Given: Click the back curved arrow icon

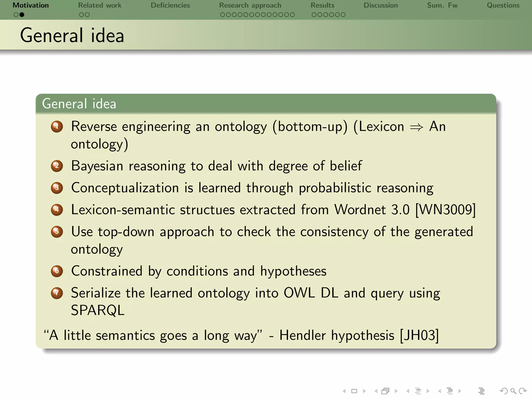Looking at the screenshot, I should (x=503, y=391).
